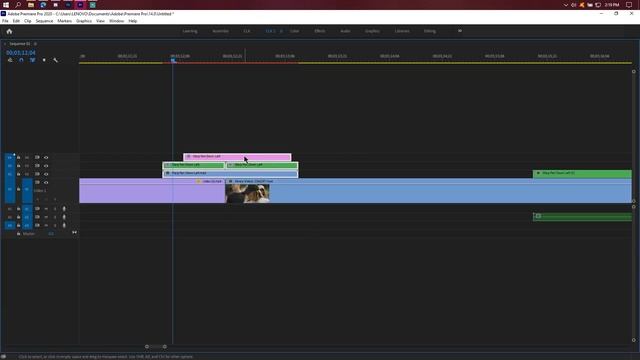Open timeline display settings wrench
The width and height of the screenshot is (640, 360).
55,60
